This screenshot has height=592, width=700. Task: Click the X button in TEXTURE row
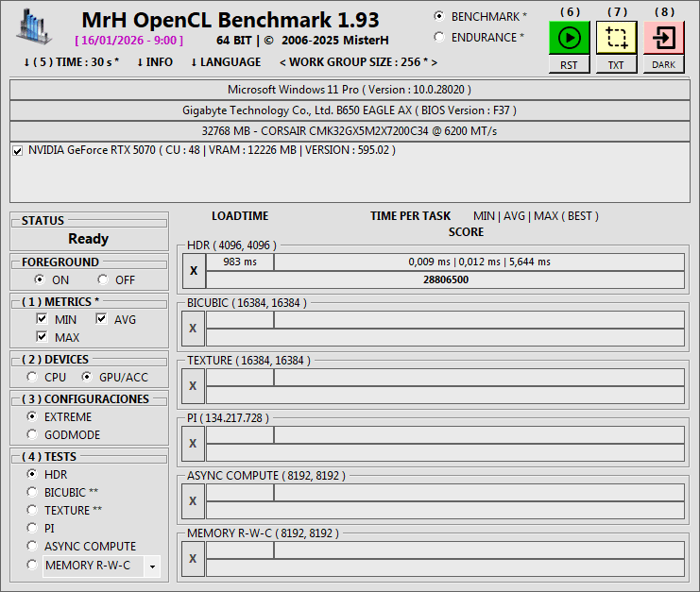(193, 386)
